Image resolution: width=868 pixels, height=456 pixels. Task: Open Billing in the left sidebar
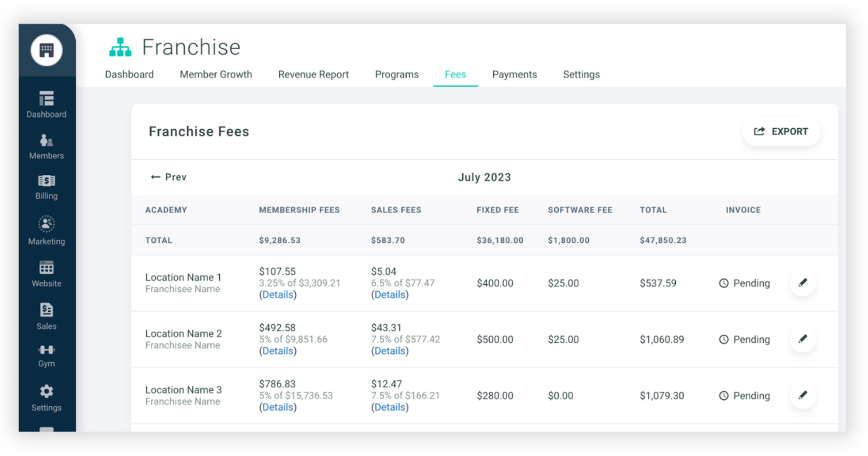tap(47, 187)
